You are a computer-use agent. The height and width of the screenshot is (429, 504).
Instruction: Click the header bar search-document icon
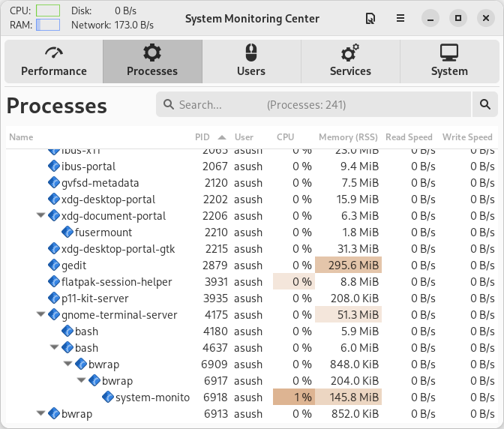click(x=370, y=19)
